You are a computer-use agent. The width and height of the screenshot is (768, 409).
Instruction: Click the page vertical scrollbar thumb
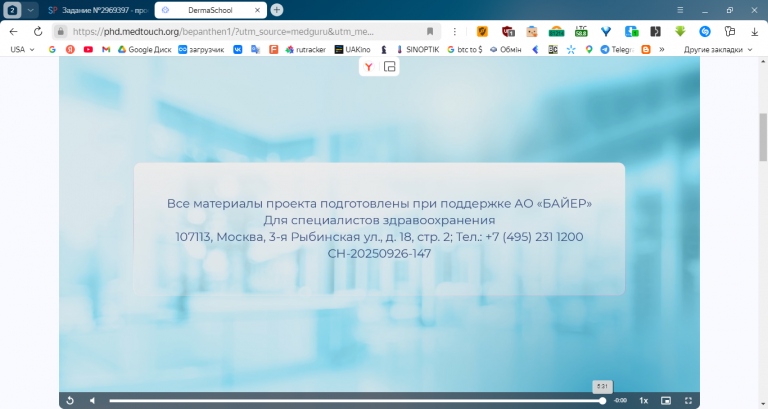[x=763, y=137]
